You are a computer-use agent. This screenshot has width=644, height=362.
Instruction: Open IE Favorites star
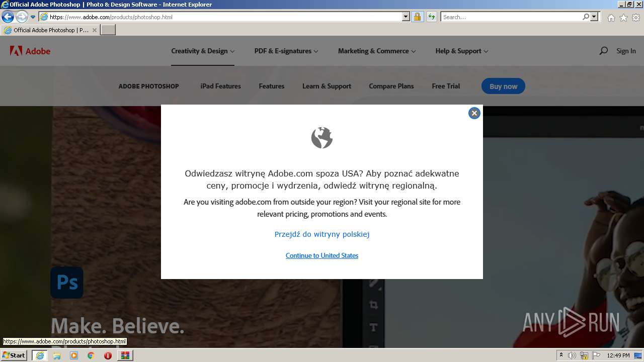[623, 18]
